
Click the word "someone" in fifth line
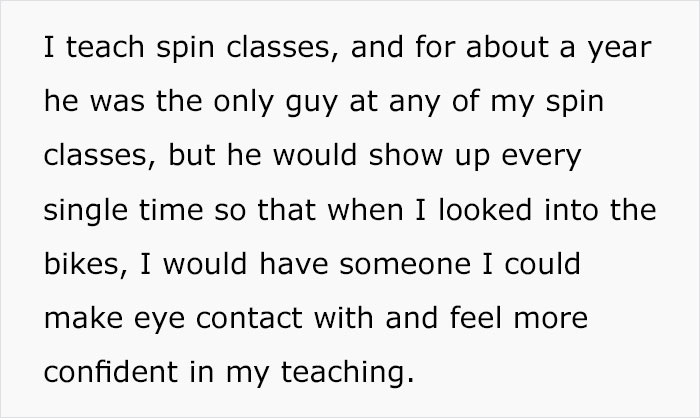(405, 264)
